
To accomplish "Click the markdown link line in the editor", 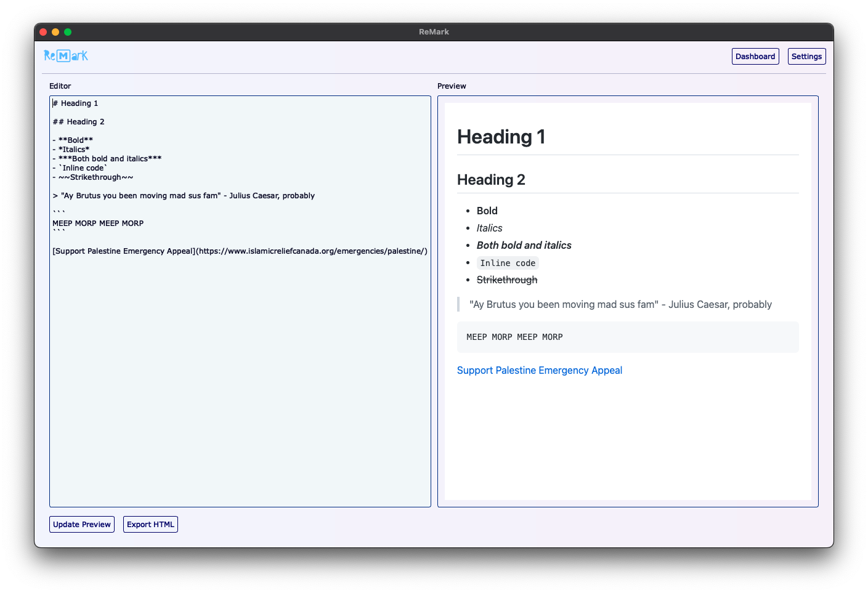I will click(x=240, y=251).
